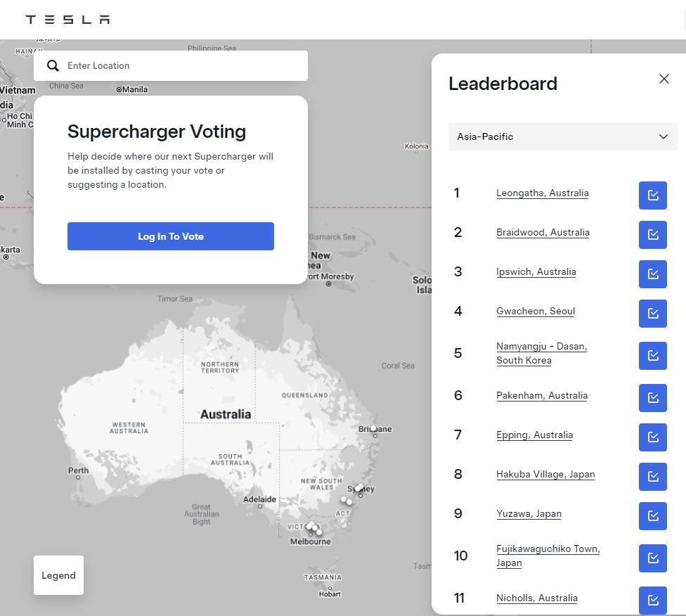Vote for Yuzawa, Japan using its icon
This screenshot has width=686, height=616.
(x=652, y=516)
